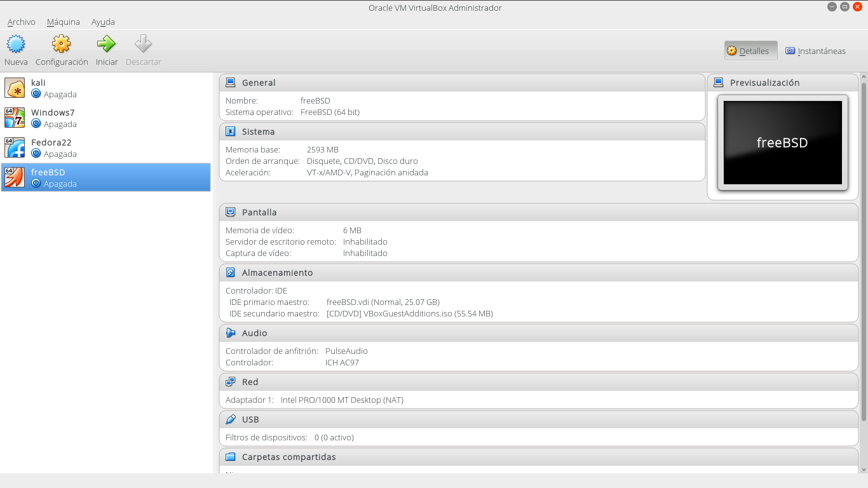The width and height of the screenshot is (868, 488).
Task: Click the Audio section speaker icon
Action: [x=231, y=333]
